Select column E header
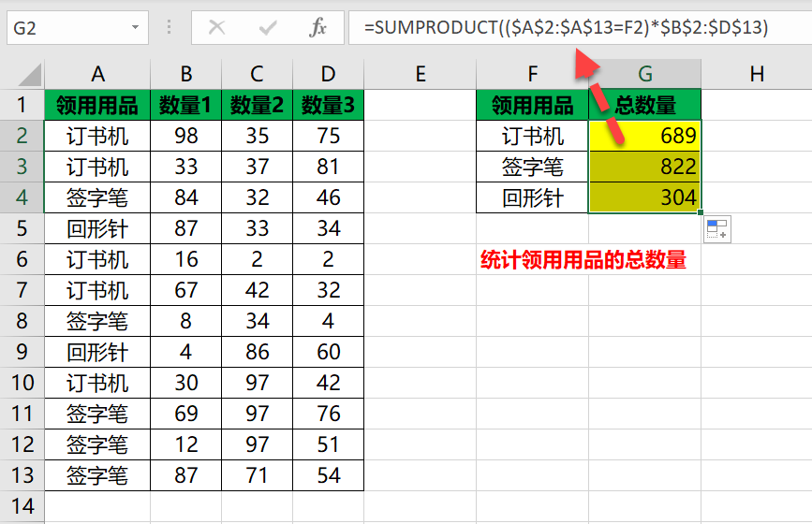The height and width of the screenshot is (524, 812). click(420, 74)
